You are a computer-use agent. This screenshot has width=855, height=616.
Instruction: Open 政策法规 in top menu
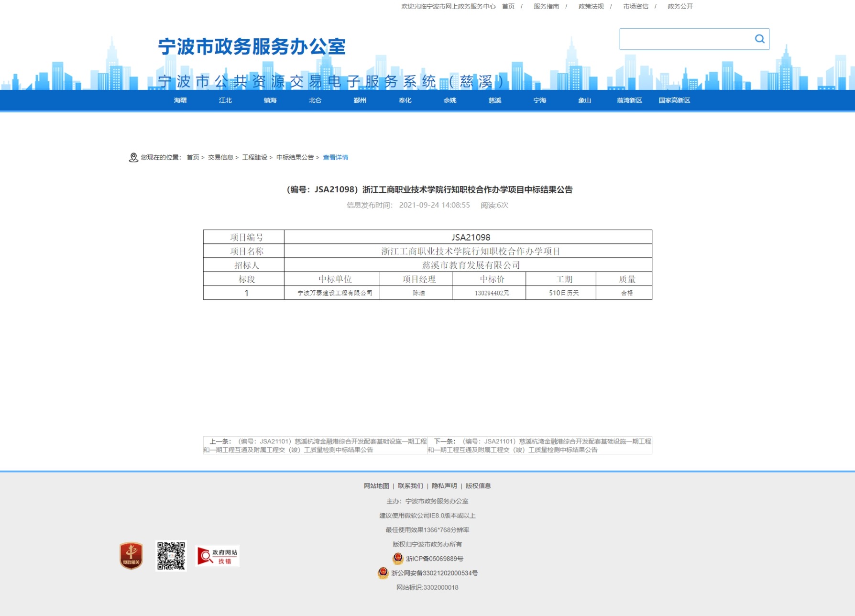[x=591, y=7]
